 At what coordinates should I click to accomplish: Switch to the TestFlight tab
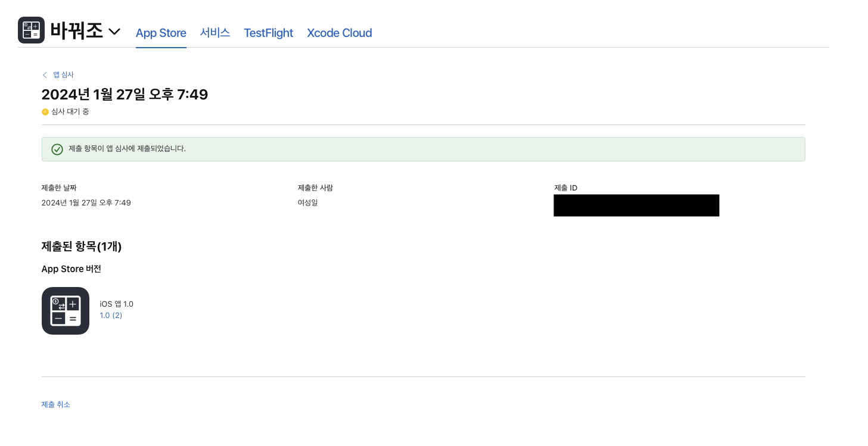[269, 33]
